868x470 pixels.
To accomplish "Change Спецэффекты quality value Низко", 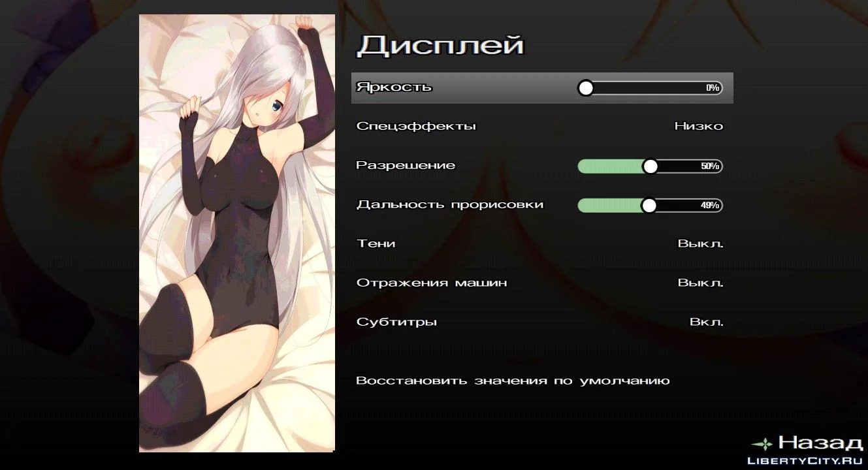I will click(699, 127).
